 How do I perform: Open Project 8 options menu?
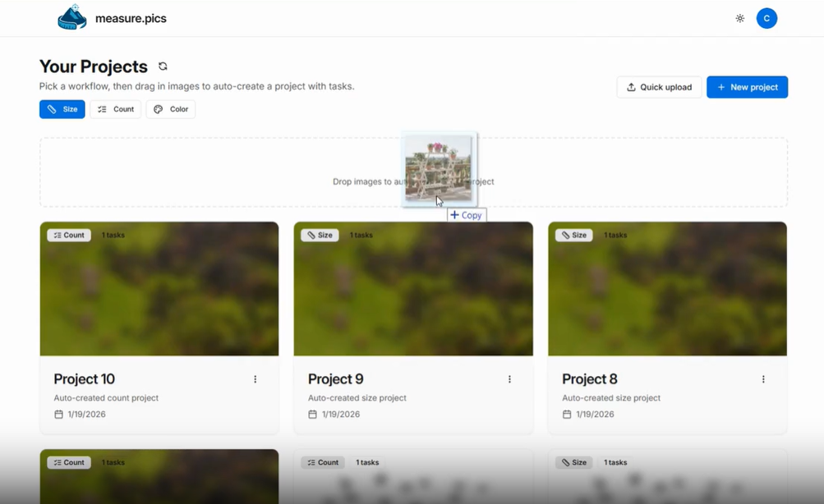click(763, 378)
